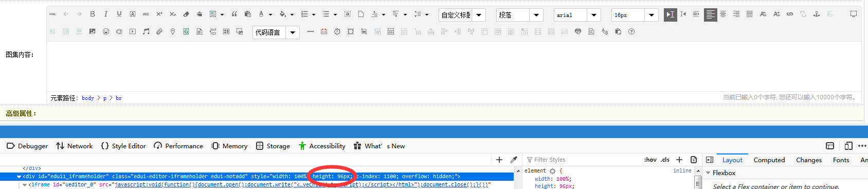
Task: Toggle the .cls class panel
Action: point(665,160)
